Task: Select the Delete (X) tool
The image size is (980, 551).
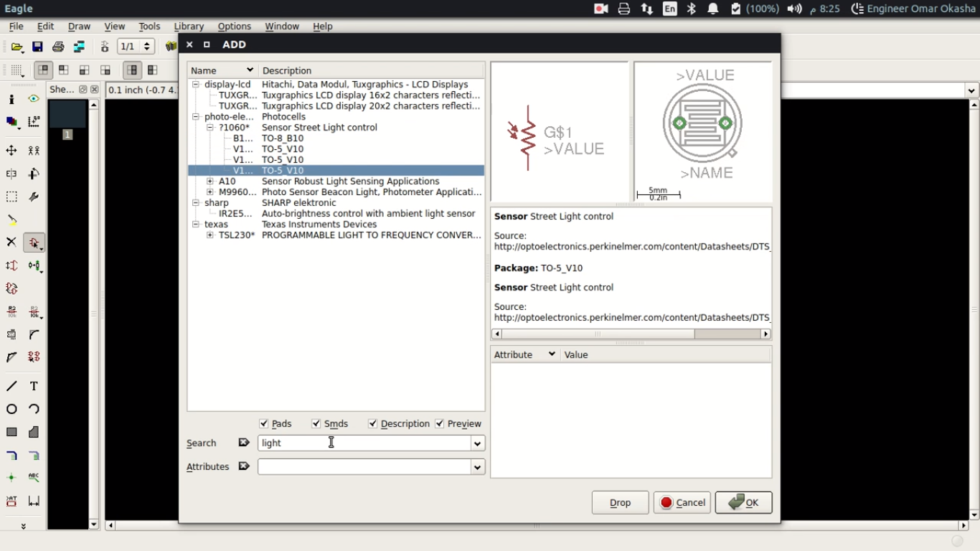Action: pos(11,242)
